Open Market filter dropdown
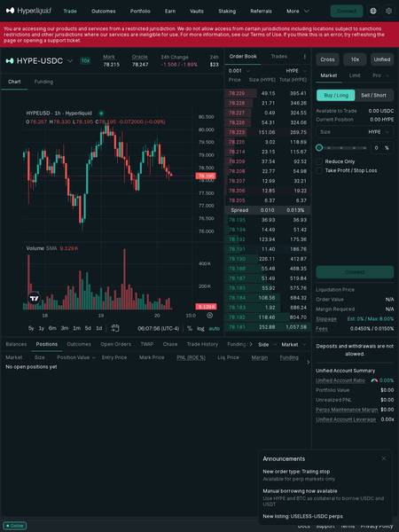 click(x=293, y=344)
